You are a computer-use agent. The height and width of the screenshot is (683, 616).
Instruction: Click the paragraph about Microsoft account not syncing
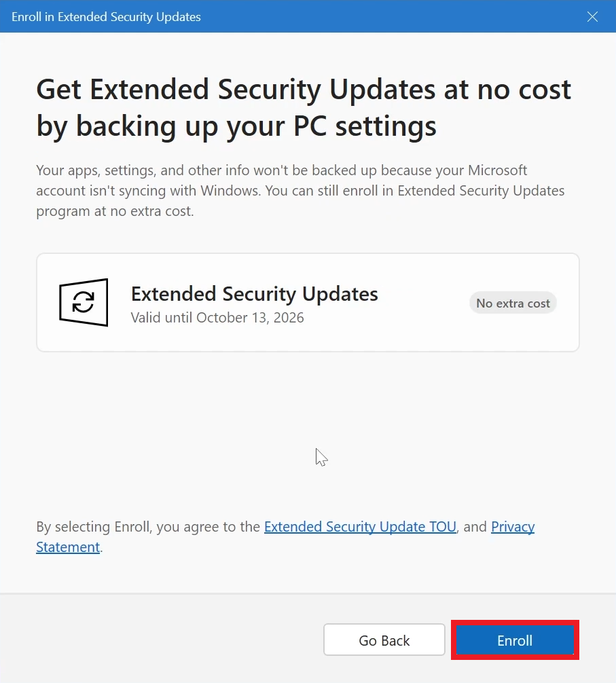300,191
